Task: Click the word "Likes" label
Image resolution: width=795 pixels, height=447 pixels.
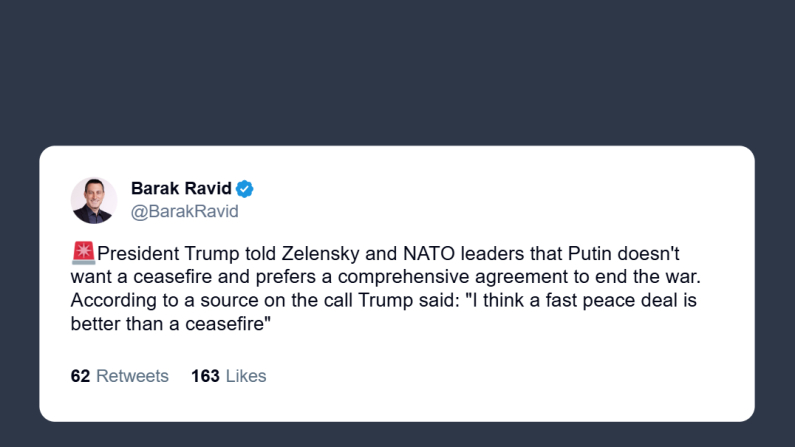Action: tap(246, 376)
